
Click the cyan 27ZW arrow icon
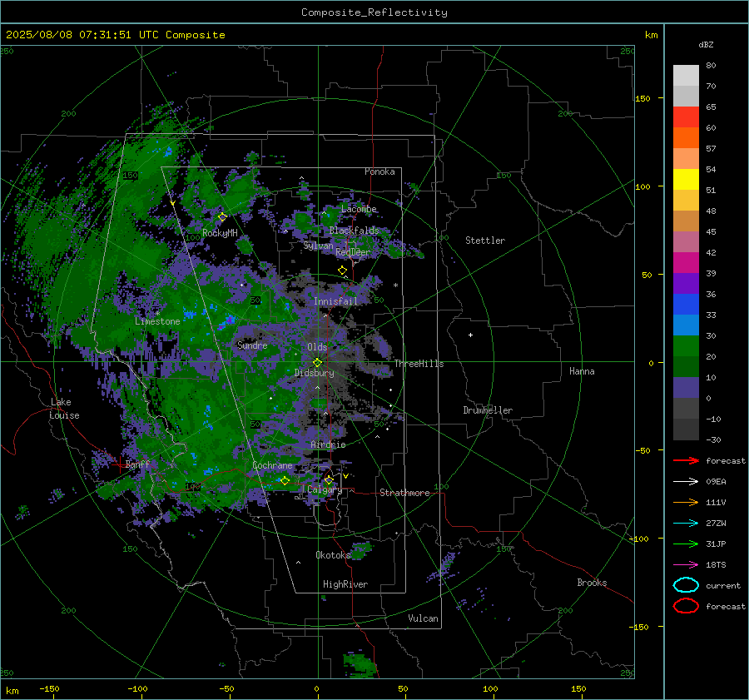point(686,524)
